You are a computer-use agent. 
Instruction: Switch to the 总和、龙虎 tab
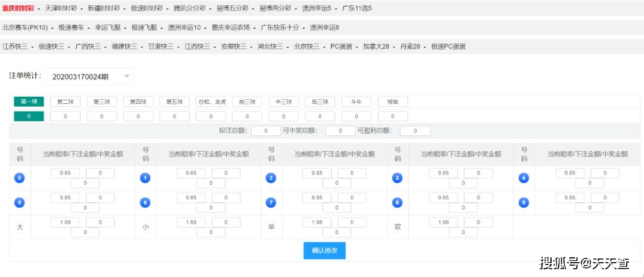point(211,101)
